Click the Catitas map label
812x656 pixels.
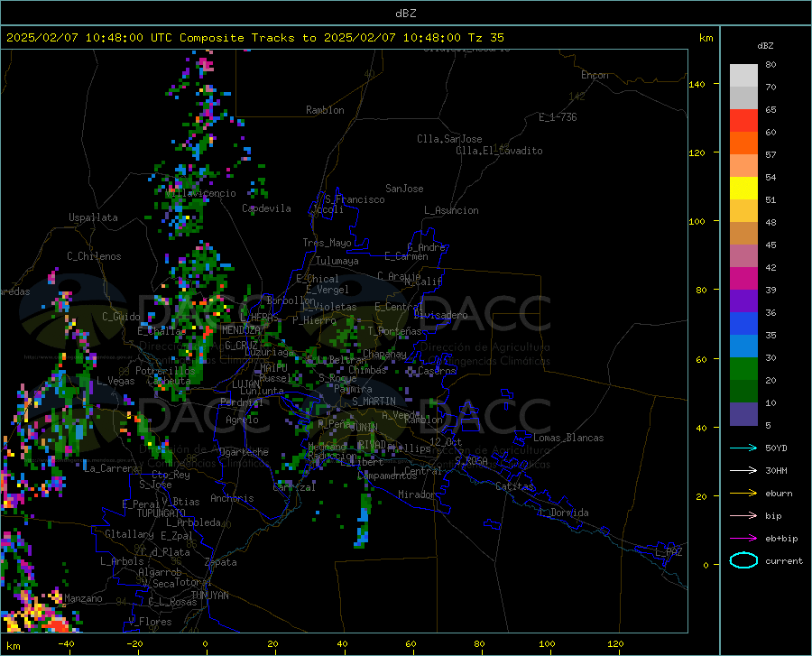pyautogui.click(x=514, y=486)
